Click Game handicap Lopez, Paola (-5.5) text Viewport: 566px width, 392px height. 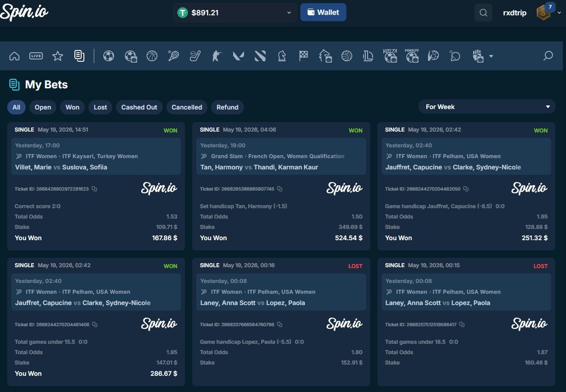pos(246,342)
